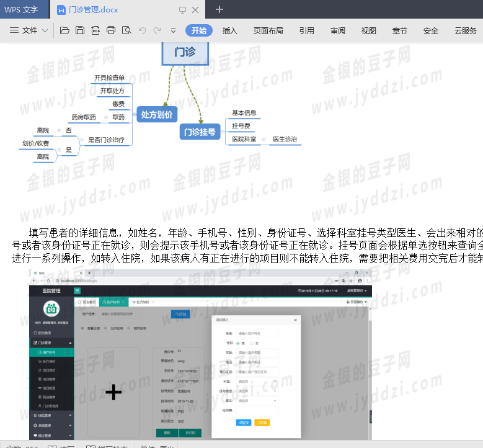Viewport: 483px width, 448px height.
Task: Open print preview
Action: click(x=126, y=30)
